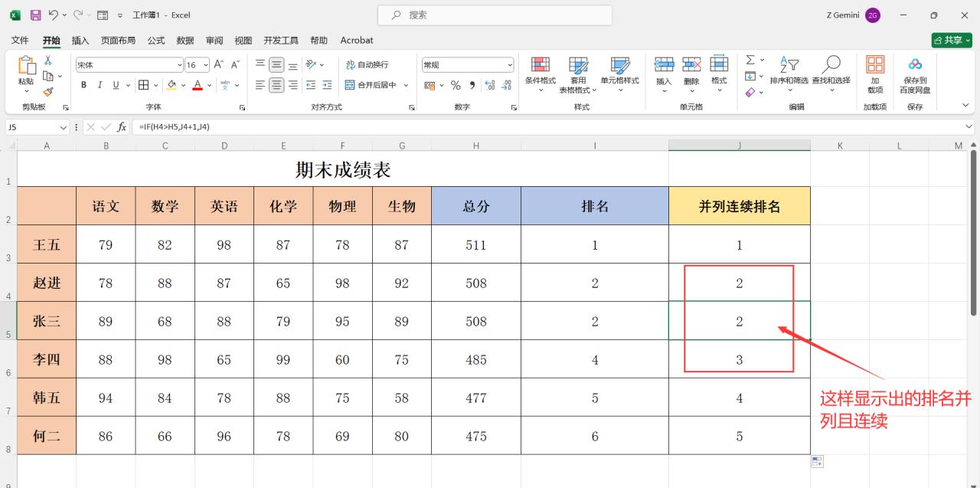Toggle Underline formatting

(x=116, y=85)
